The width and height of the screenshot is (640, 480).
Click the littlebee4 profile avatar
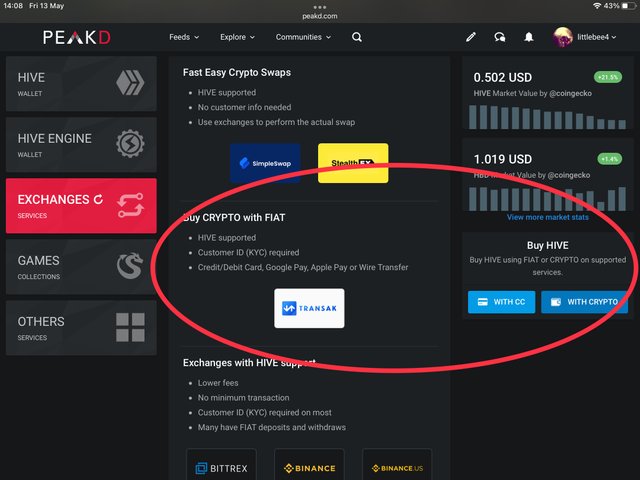tap(563, 37)
